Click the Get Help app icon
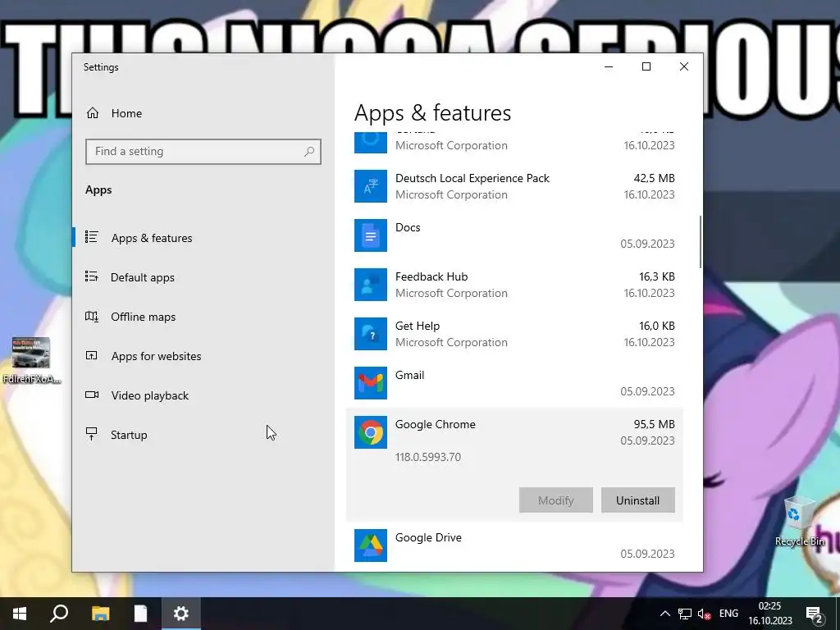Screen dimensions: 840x630 click(371, 334)
